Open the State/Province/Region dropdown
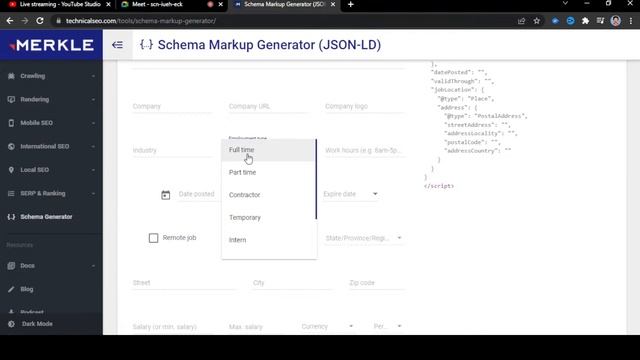Viewport: 640px width, 360px height. click(x=364, y=238)
